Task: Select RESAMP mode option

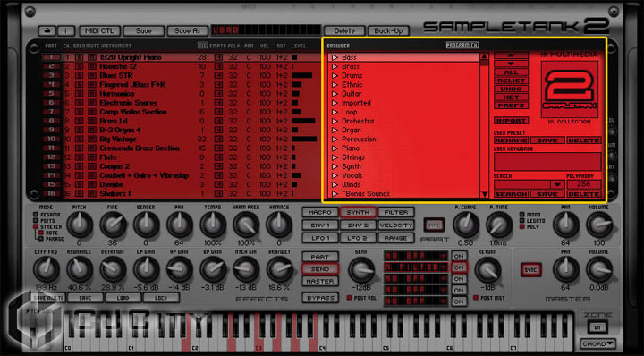Action: (x=36, y=215)
